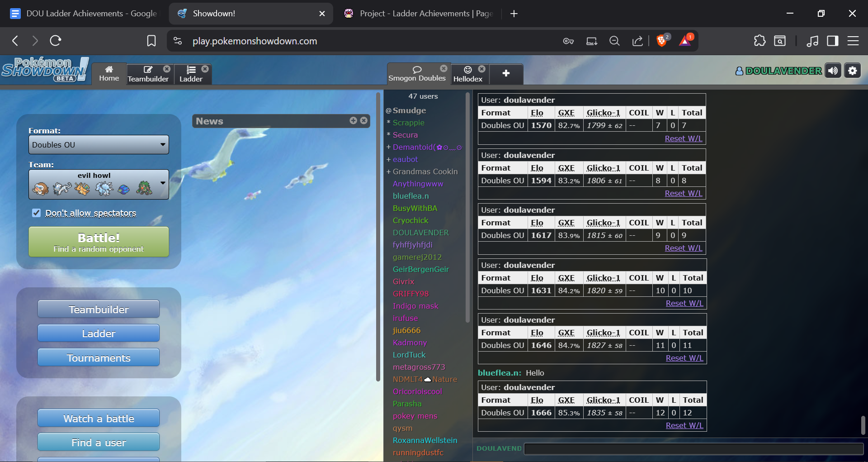
Task: Toggle Don't allow spectators checkbox
Action: (37, 213)
